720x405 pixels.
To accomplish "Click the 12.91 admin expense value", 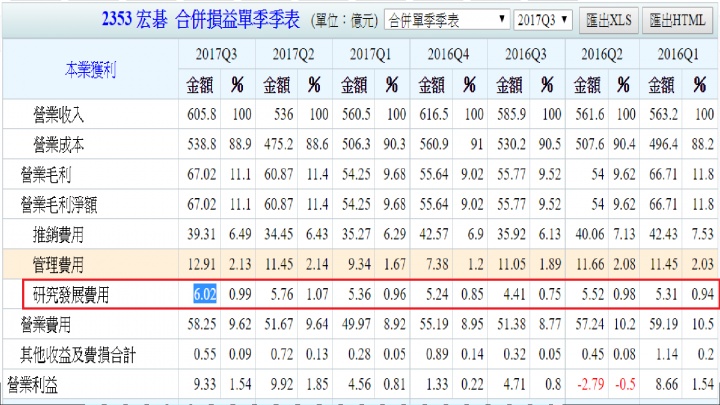I will [202, 264].
